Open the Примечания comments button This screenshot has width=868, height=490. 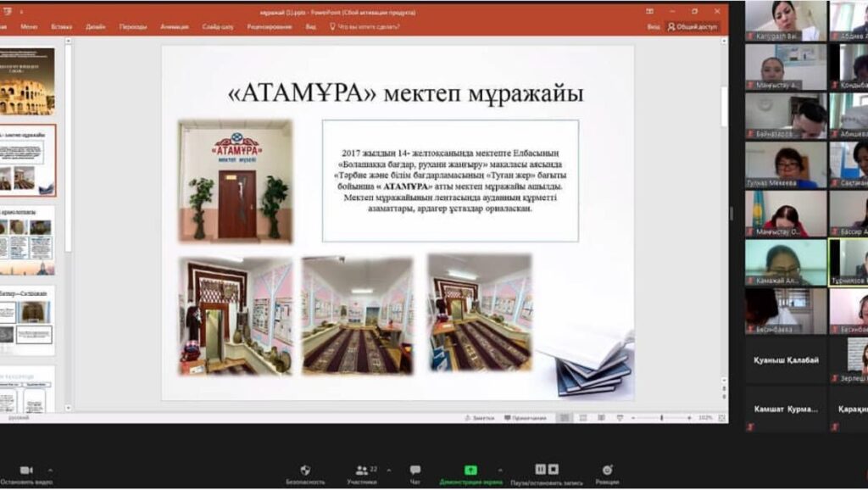pos(525,418)
